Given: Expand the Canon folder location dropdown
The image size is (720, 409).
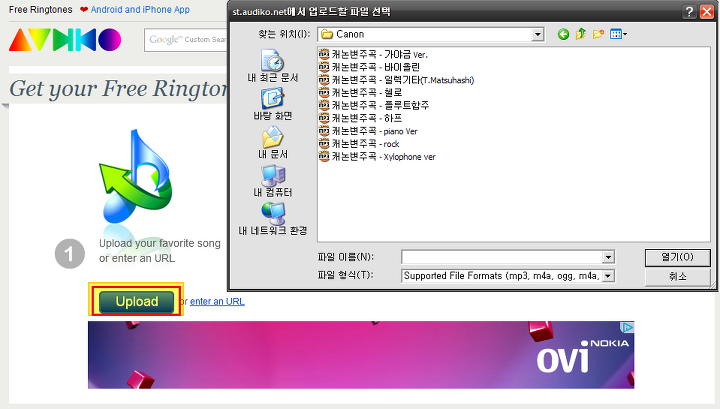Looking at the screenshot, I should [538, 34].
